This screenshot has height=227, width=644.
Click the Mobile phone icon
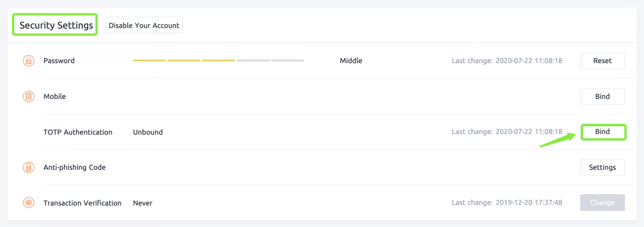pos(29,97)
